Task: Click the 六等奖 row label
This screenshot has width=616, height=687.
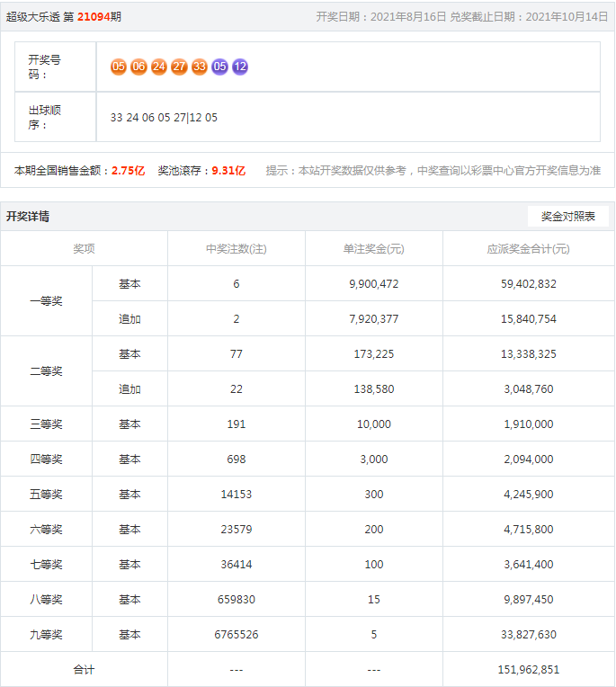Action: click(47, 529)
